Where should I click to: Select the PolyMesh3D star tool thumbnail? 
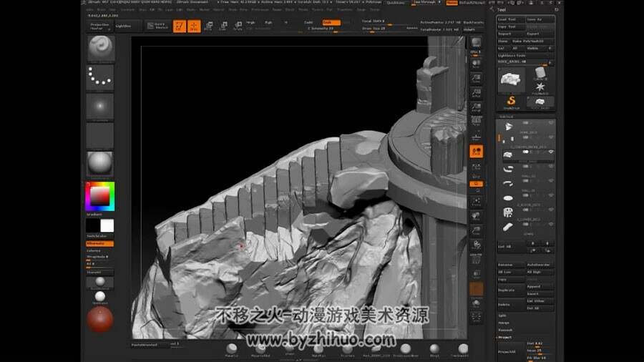[540, 87]
